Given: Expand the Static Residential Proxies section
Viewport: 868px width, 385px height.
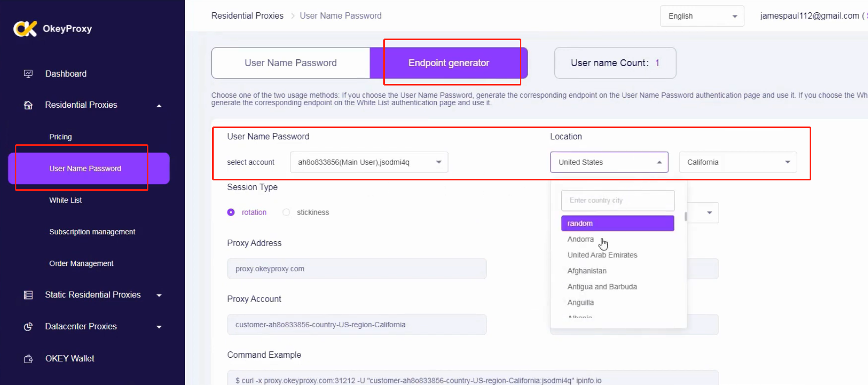Looking at the screenshot, I should coord(159,295).
